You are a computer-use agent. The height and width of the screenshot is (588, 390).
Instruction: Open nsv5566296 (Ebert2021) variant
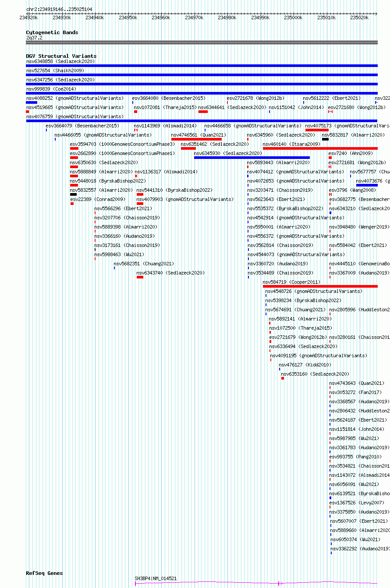123,208
